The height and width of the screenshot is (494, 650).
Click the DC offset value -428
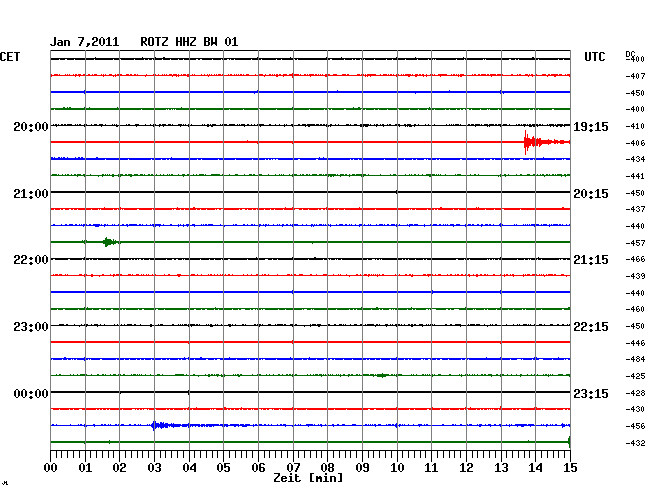[x=635, y=393]
